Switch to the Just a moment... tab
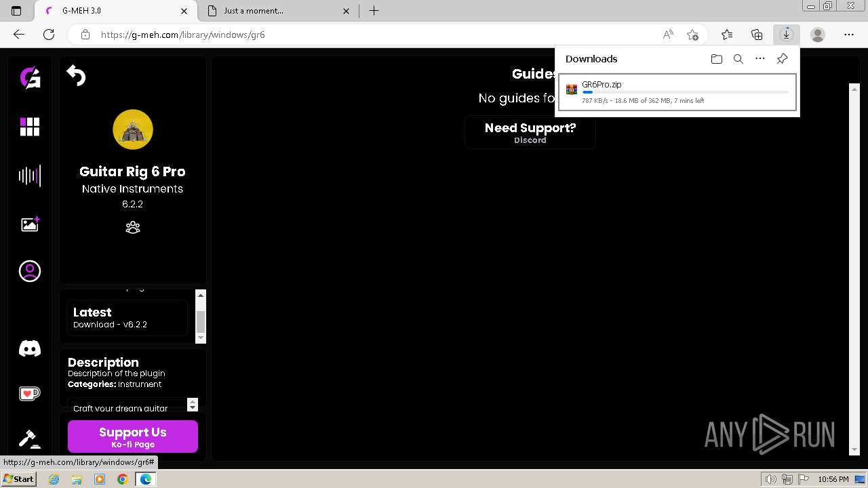The image size is (868, 488). 279,11
